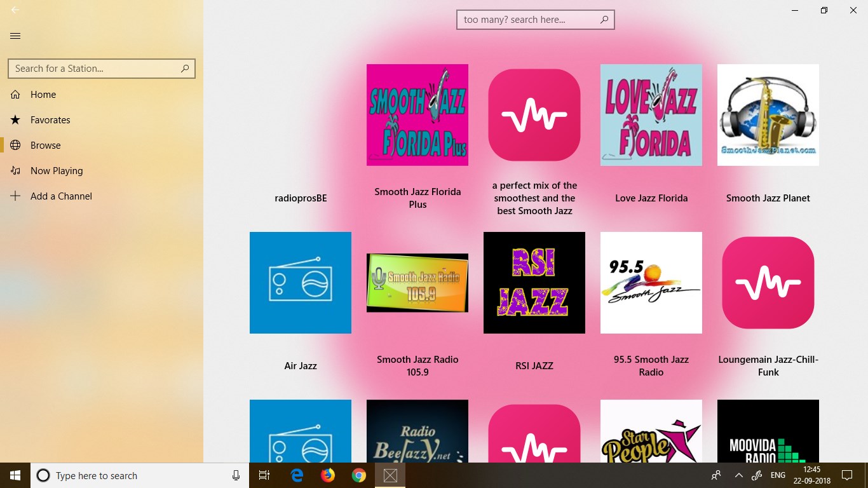Click the 'Loungemain Jazz-Chill-Funk' label
868x488 pixels.
pos(768,366)
